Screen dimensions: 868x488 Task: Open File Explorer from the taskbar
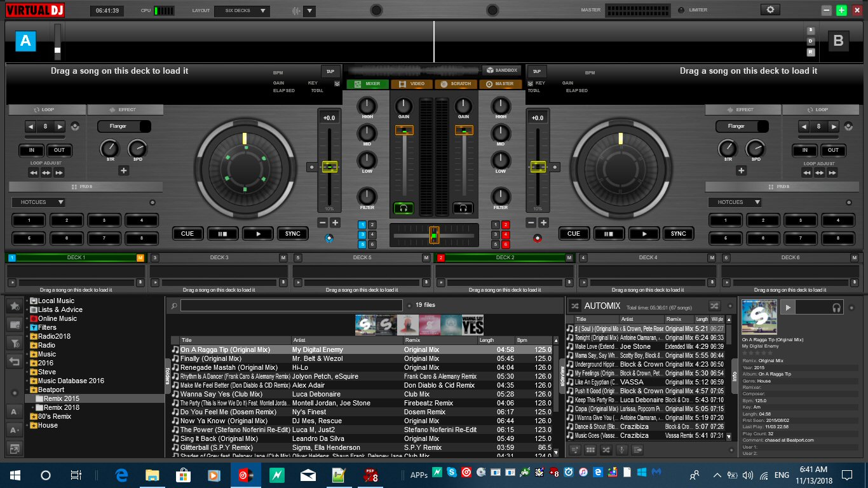pyautogui.click(x=153, y=475)
